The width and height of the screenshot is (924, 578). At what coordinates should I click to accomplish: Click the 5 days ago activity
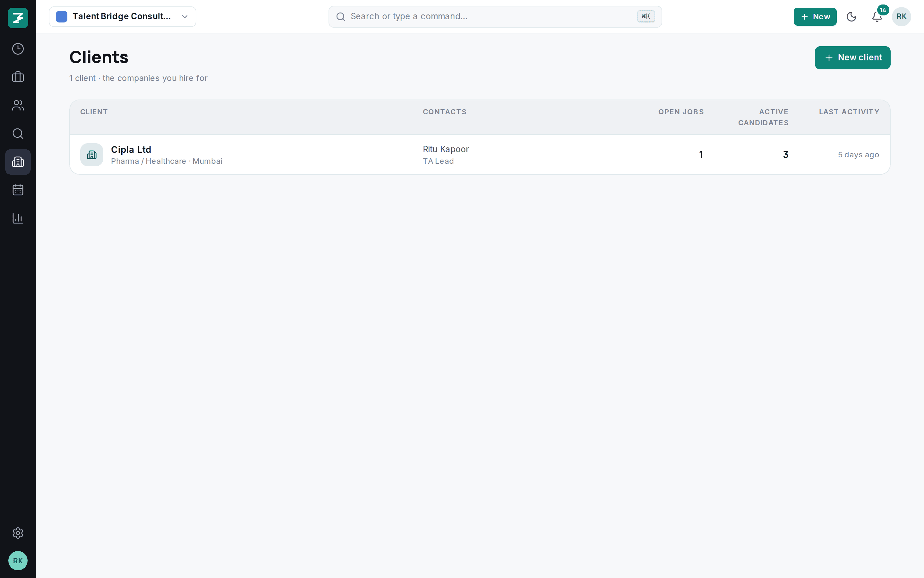[x=858, y=155]
